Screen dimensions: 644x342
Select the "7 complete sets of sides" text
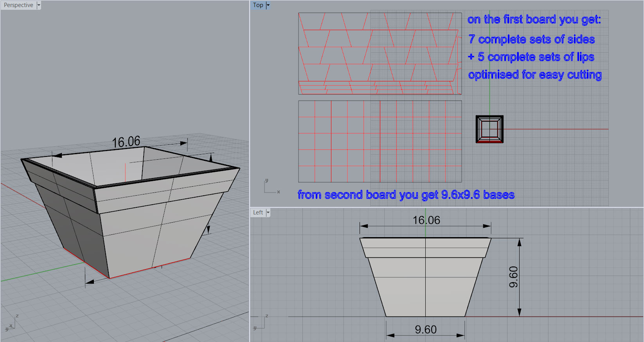[x=531, y=40]
